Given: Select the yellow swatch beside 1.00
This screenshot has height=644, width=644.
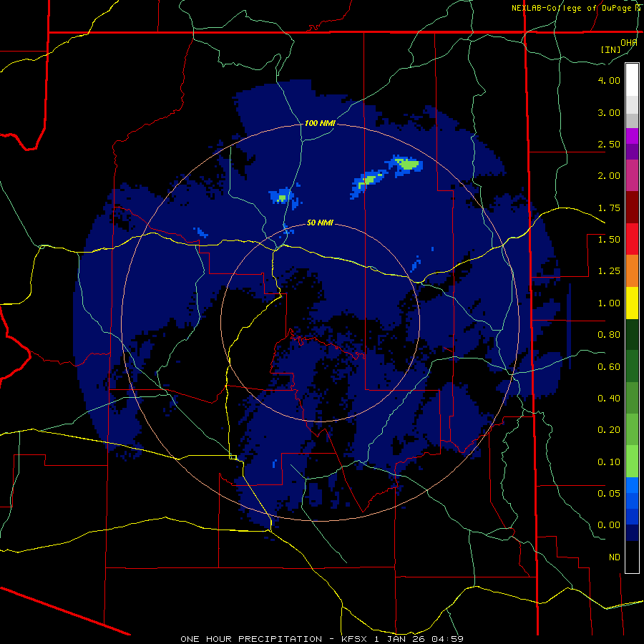Looking at the screenshot, I should tap(632, 303).
